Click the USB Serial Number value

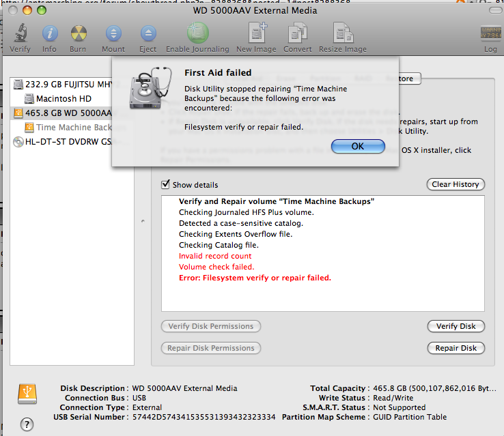204,417
